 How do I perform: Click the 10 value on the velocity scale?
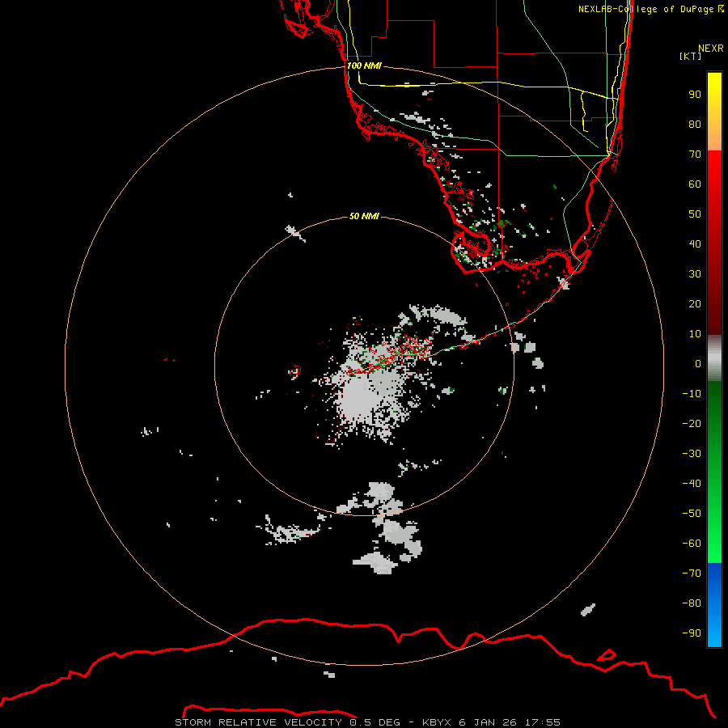[x=695, y=334]
